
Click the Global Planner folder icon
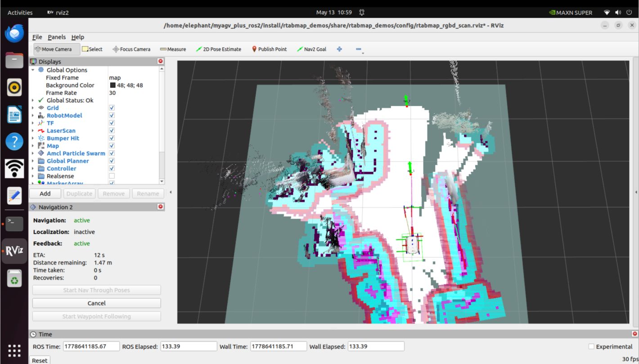(x=41, y=161)
